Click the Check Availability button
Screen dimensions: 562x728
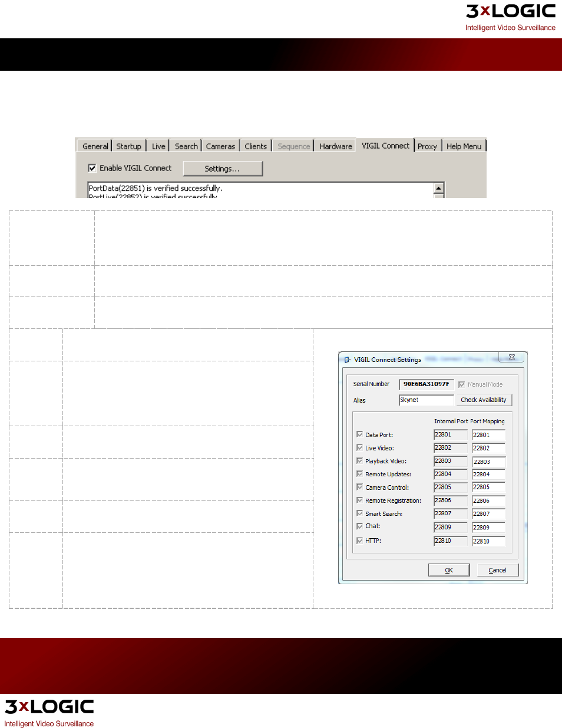click(x=484, y=400)
